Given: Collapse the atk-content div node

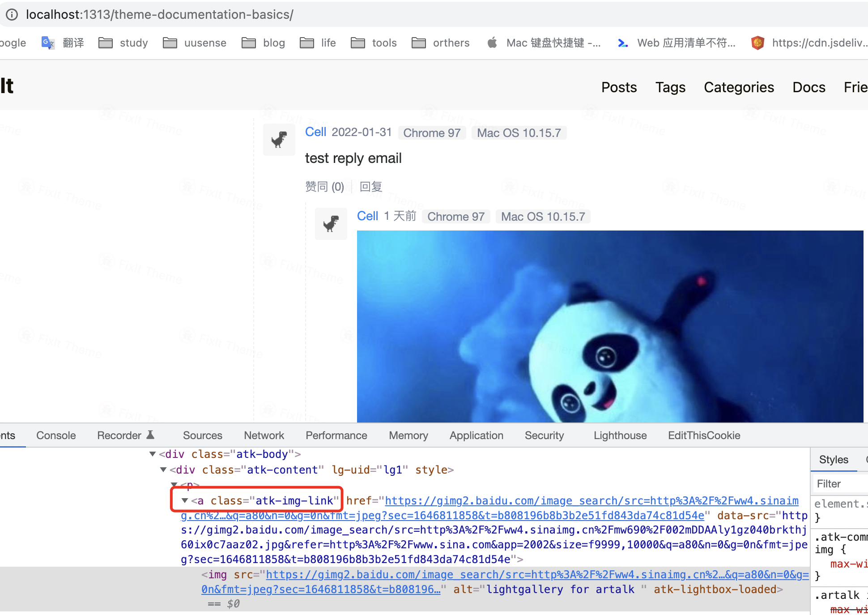Looking at the screenshot, I should coord(163,470).
